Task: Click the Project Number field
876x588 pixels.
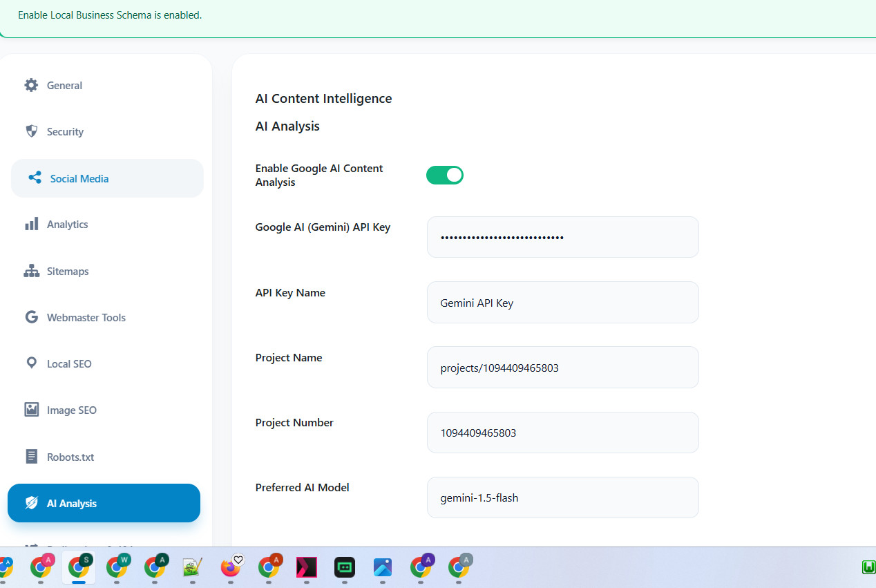Action: [x=562, y=432]
